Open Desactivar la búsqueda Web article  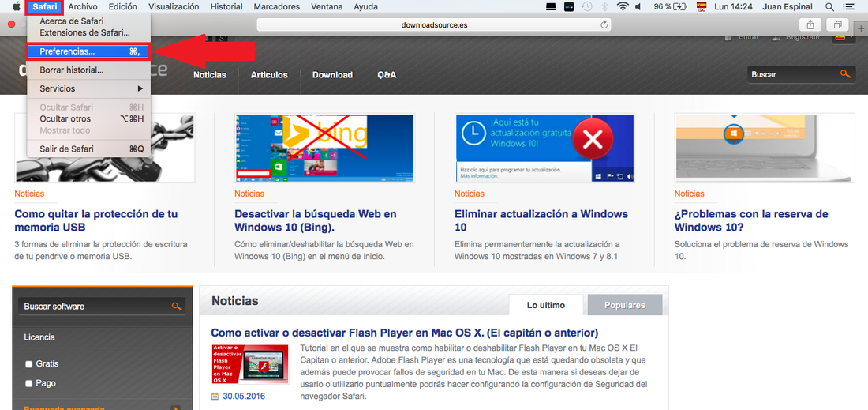point(316,220)
